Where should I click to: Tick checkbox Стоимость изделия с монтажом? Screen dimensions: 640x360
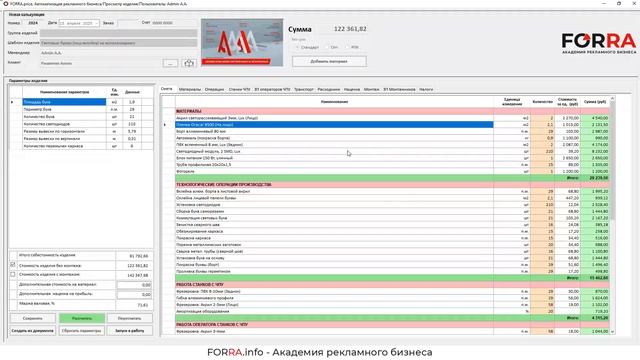point(13,274)
